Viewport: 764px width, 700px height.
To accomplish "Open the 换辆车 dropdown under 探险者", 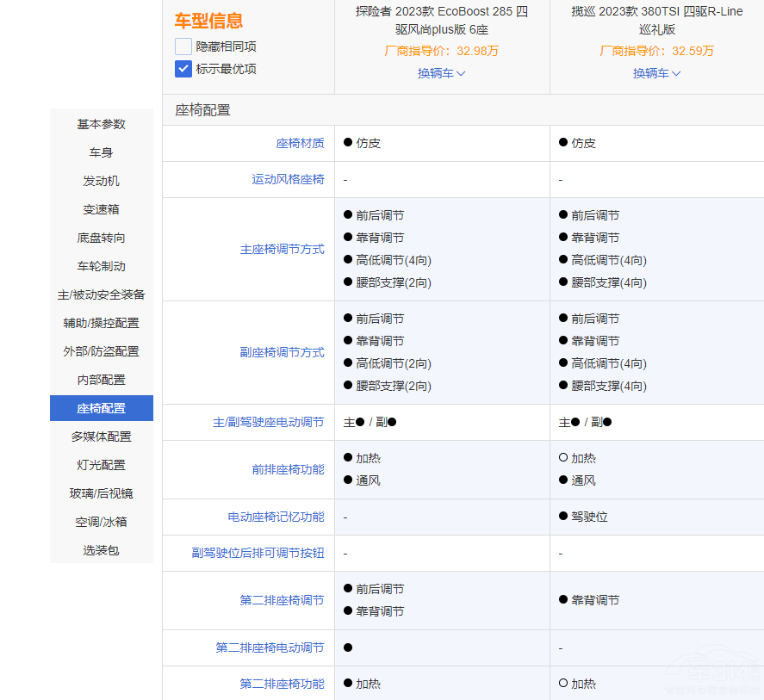I will (440, 74).
